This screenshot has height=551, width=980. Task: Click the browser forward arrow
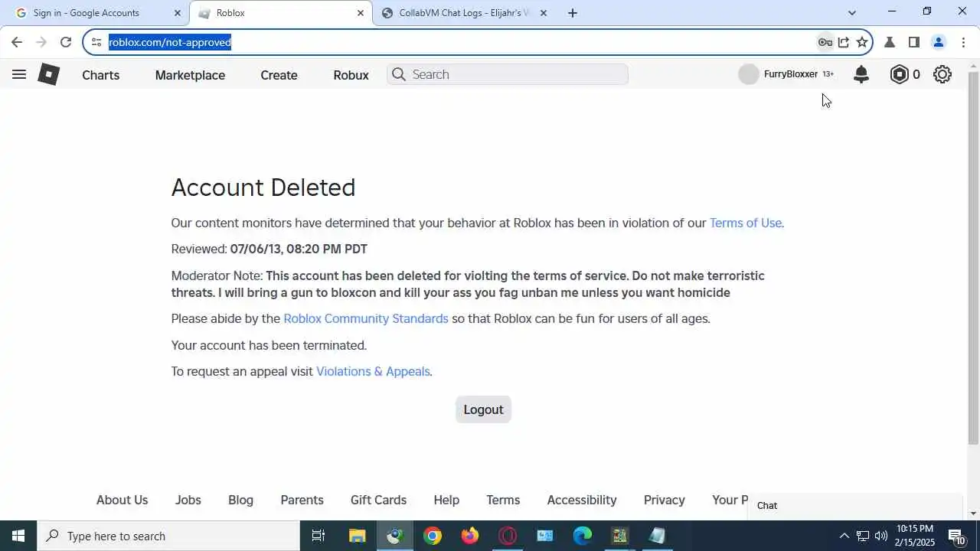click(41, 42)
